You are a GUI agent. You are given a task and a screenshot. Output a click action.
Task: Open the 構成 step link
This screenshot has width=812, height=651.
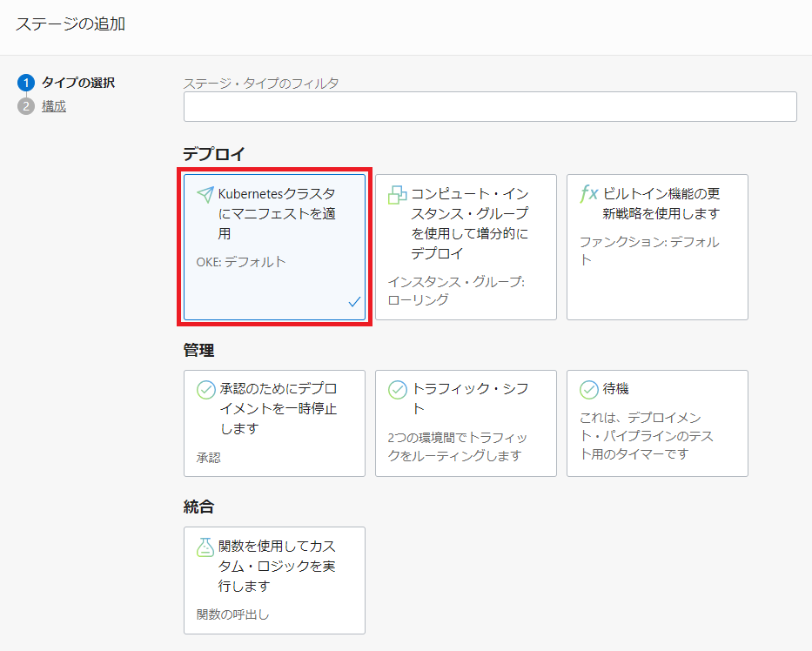pyautogui.click(x=54, y=106)
